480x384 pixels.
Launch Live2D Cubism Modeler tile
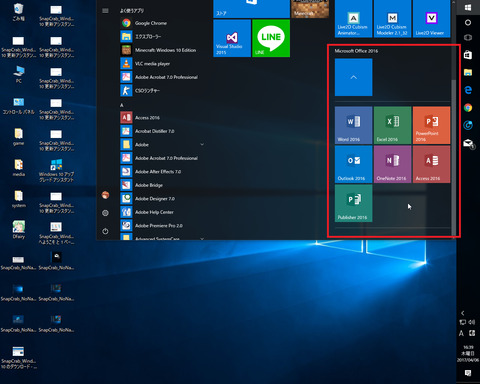click(392, 19)
